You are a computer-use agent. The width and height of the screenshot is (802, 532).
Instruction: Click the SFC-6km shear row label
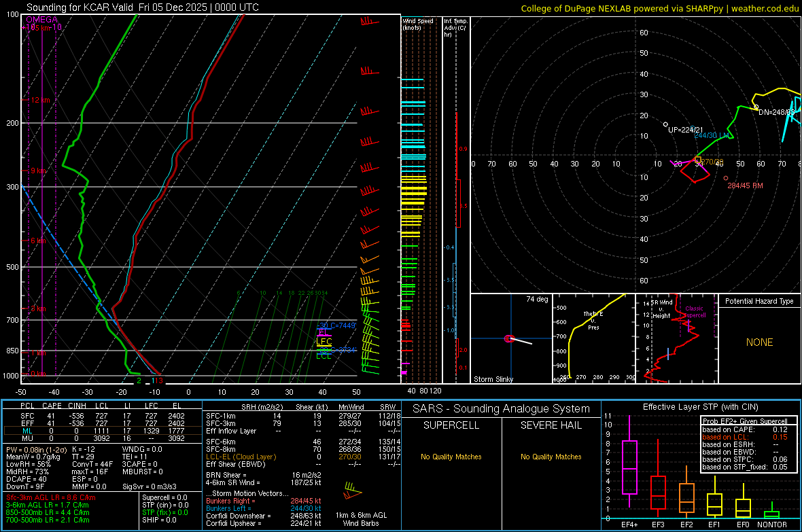click(220, 442)
